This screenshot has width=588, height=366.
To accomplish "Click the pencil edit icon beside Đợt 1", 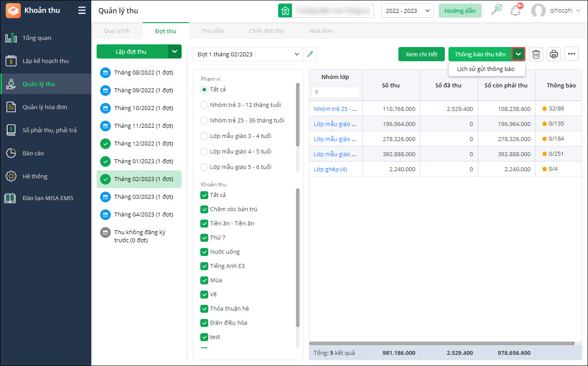I will (x=310, y=54).
